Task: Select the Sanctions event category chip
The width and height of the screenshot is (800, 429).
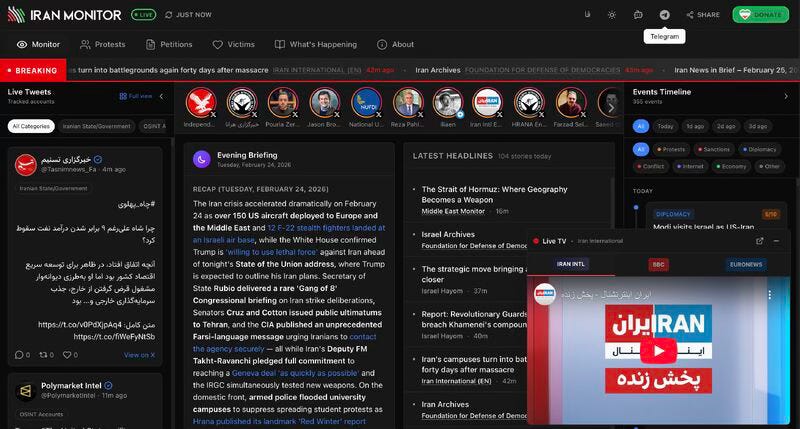Action: point(714,149)
